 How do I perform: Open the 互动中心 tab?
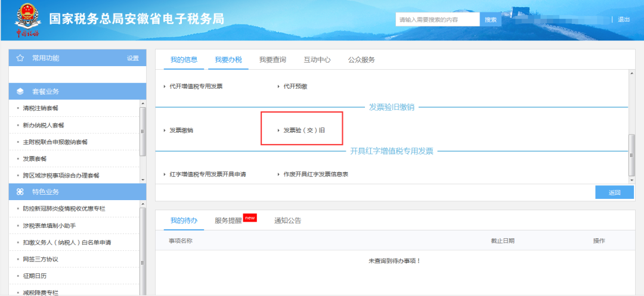tap(317, 60)
